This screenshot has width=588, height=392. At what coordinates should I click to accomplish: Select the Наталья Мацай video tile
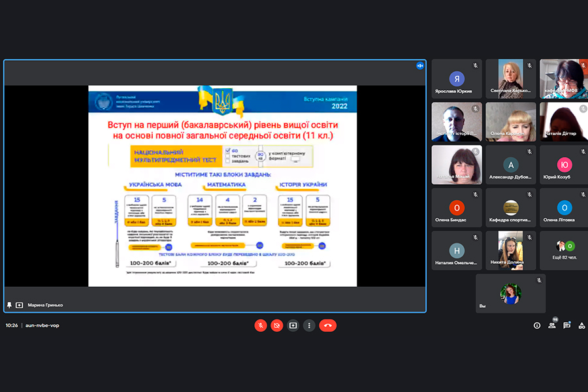[x=457, y=165]
